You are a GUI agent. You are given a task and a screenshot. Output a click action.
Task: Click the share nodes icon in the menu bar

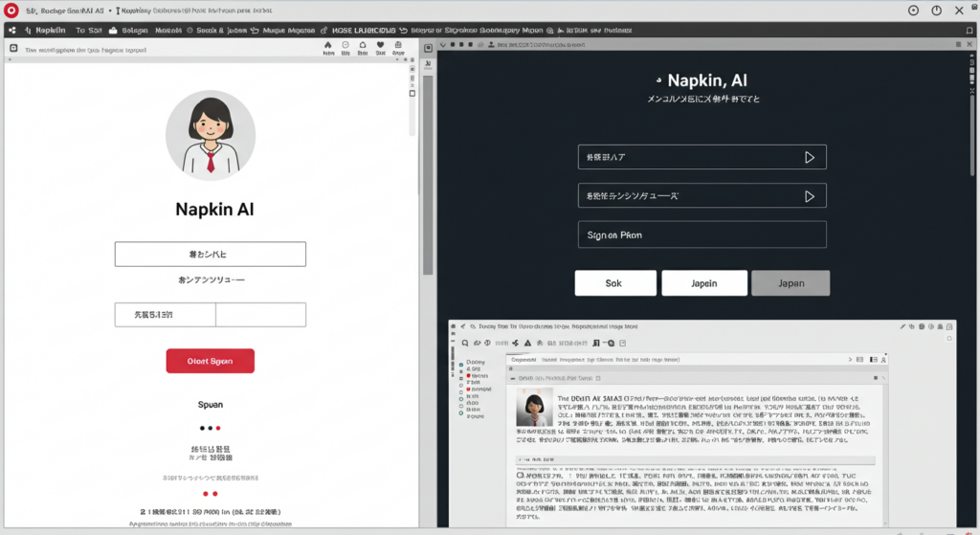(11, 30)
